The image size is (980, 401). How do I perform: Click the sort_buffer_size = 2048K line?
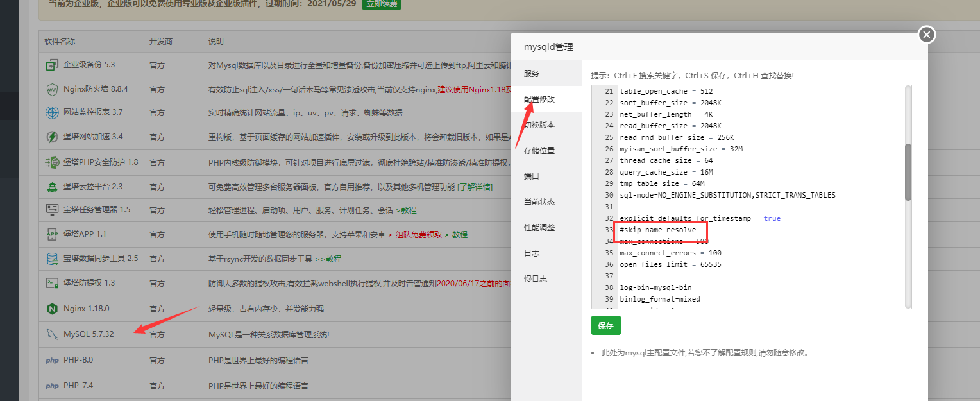[670, 103]
